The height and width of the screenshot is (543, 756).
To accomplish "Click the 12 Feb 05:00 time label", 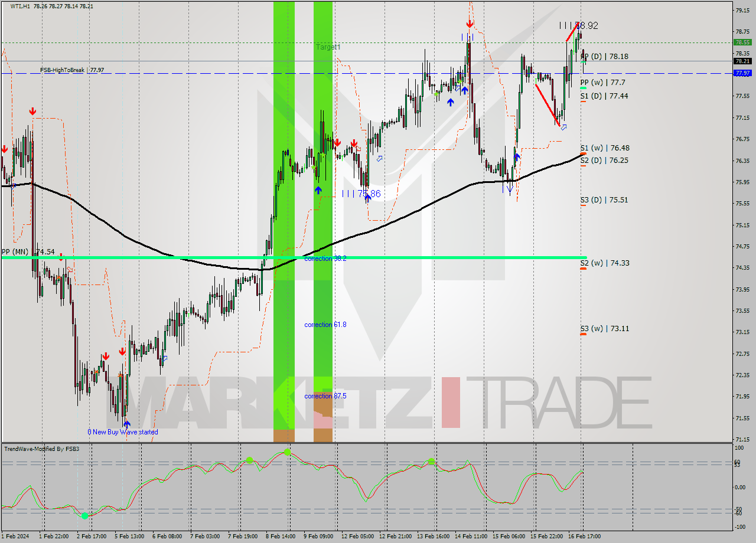I will click(x=358, y=537).
